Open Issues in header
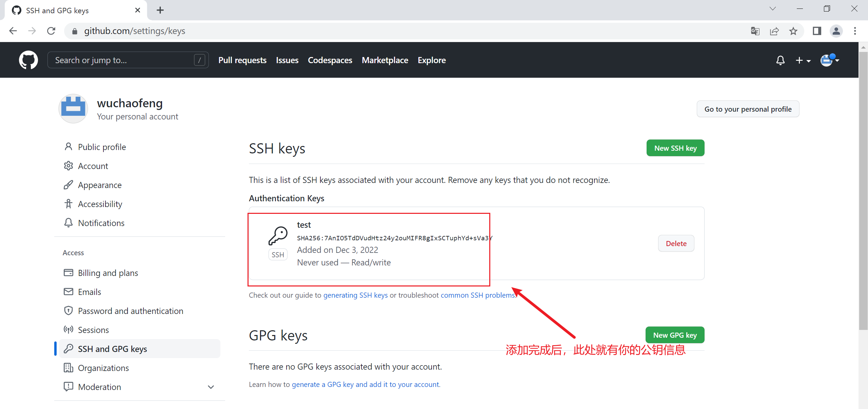 287,60
